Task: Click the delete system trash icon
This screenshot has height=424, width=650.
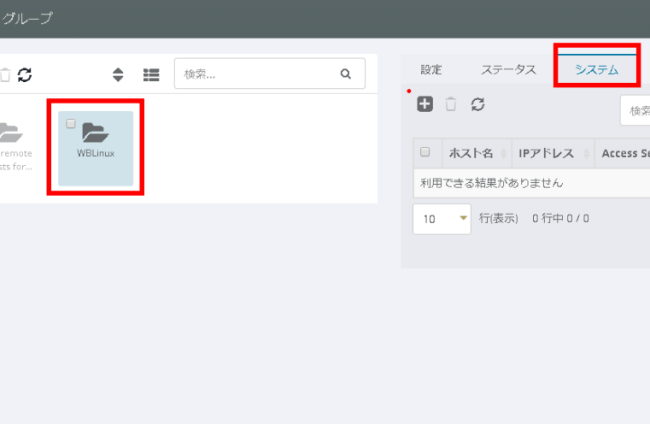Action: [451, 104]
